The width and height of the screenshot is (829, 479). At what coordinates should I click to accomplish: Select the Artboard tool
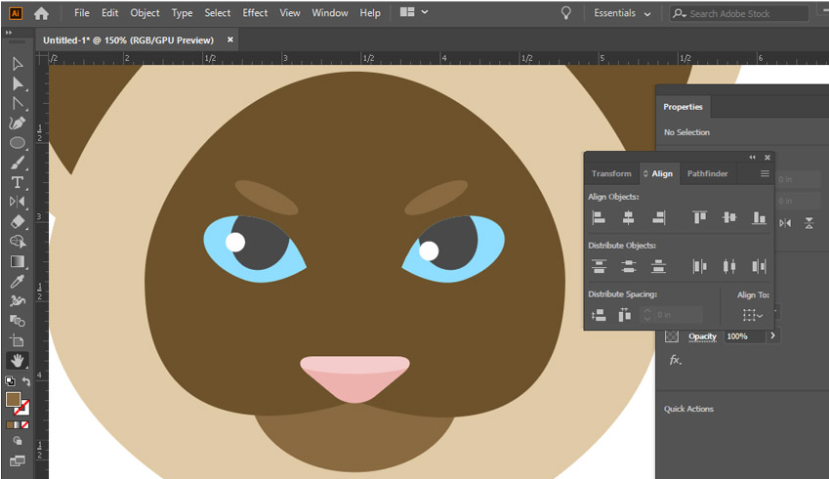pyautogui.click(x=17, y=341)
